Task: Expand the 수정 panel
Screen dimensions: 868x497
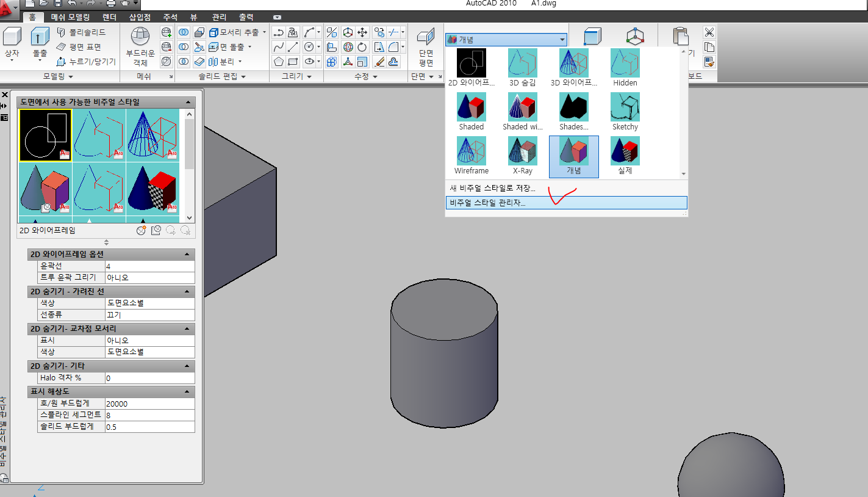Action: pyautogui.click(x=365, y=76)
